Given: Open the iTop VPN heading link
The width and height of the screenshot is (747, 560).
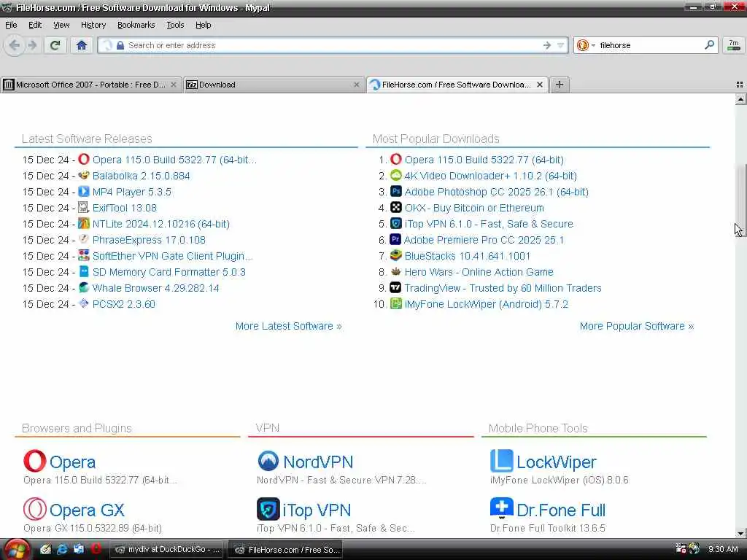Looking at the screenshot, I should [317, 510].
